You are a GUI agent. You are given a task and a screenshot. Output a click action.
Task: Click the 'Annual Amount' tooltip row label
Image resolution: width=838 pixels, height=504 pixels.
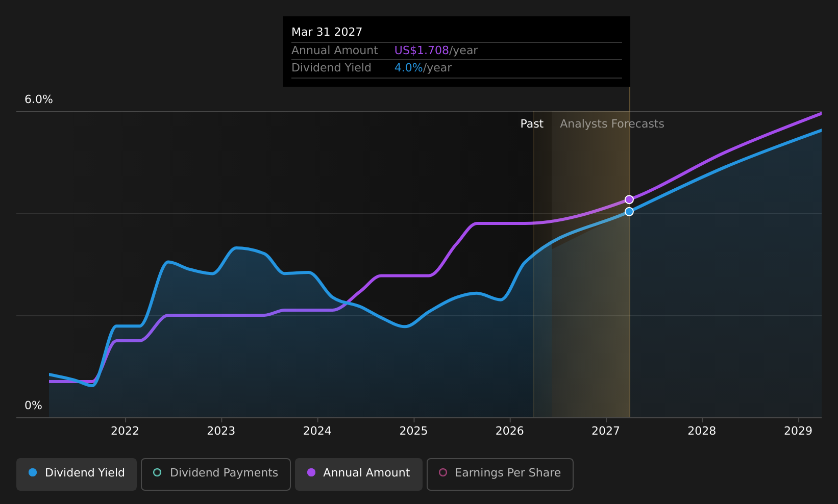point(335,51)
